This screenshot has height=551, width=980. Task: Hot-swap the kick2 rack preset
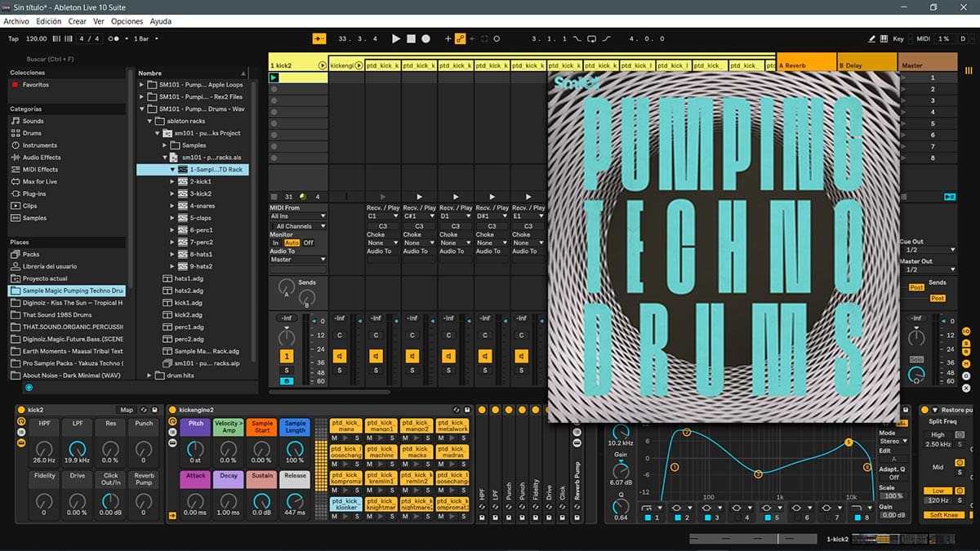[144, 410]
